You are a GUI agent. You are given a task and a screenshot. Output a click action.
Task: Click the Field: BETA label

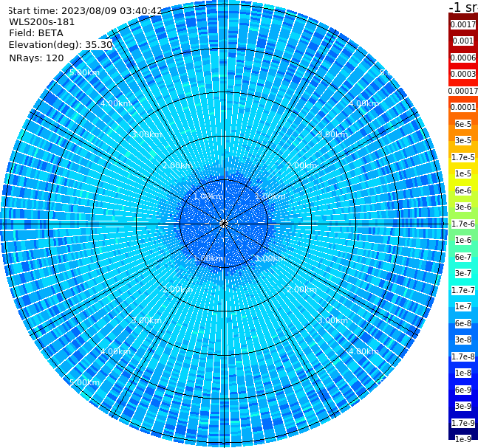click(x=36, y=33)
